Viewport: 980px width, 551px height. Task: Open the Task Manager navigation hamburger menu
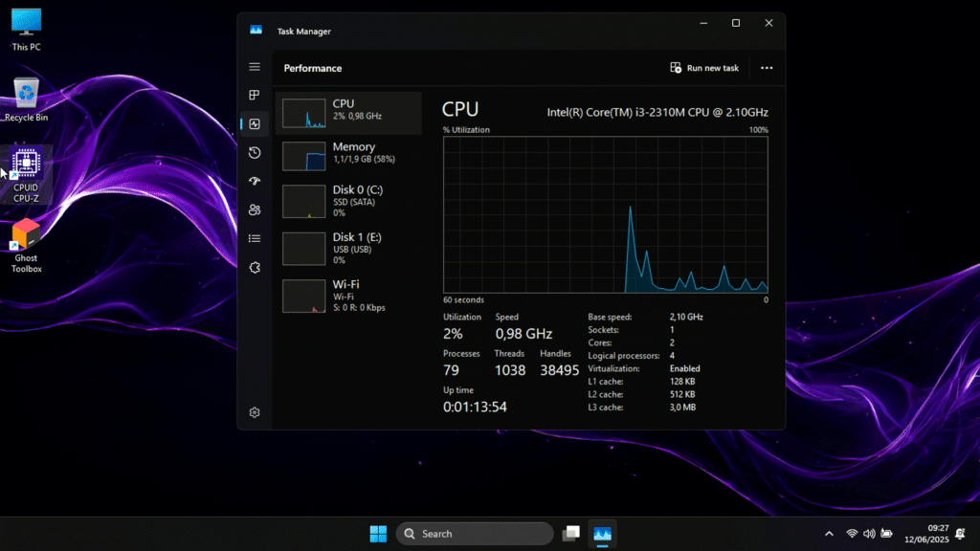click(255, 67)
